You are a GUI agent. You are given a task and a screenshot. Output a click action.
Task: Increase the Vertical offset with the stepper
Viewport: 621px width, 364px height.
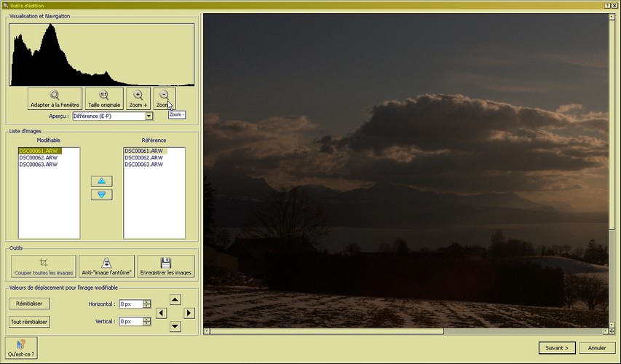pos(146,319)
